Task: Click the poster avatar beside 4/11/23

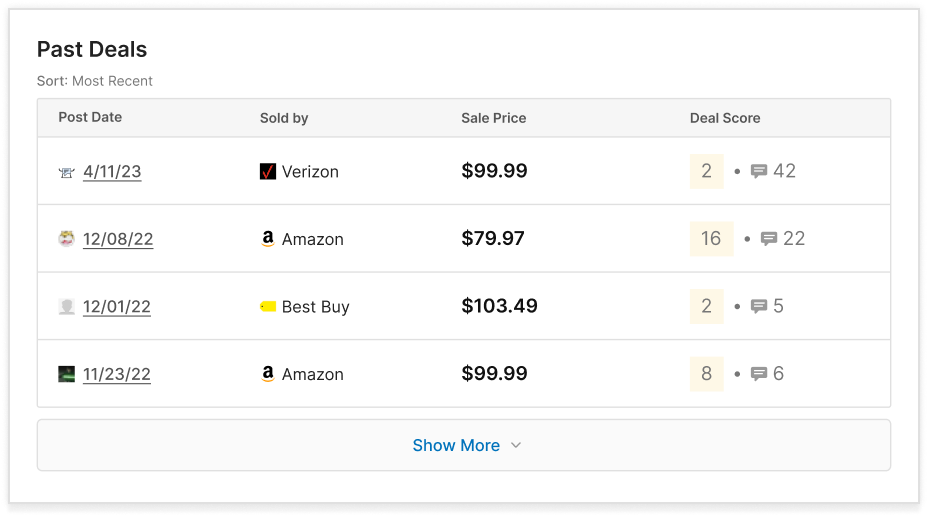Action: 66,172
